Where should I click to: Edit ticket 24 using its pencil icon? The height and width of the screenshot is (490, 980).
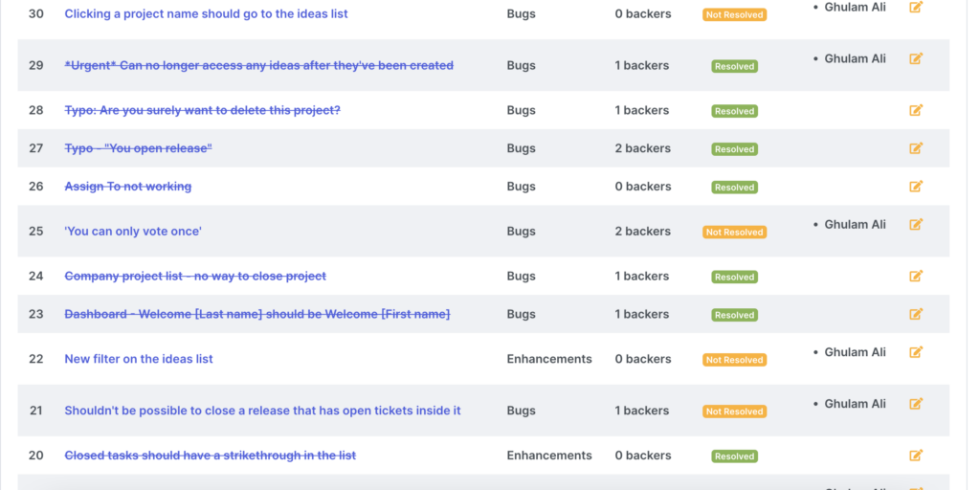click(x=916, y=276)
